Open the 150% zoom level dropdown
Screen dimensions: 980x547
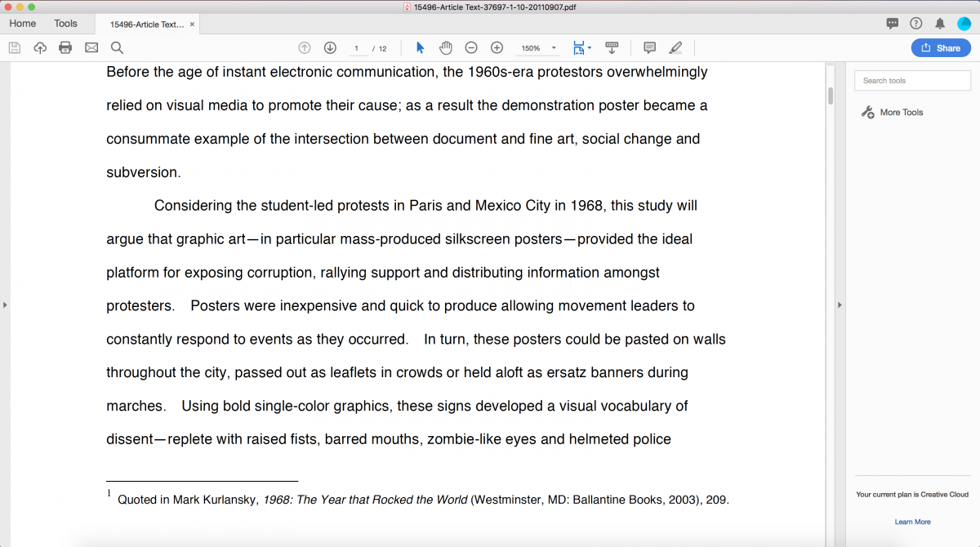554,48
